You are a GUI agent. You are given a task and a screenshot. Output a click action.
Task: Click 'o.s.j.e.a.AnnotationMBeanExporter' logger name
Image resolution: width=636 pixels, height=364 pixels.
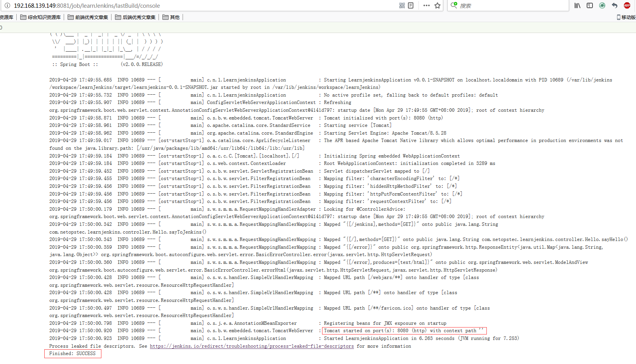252,323
